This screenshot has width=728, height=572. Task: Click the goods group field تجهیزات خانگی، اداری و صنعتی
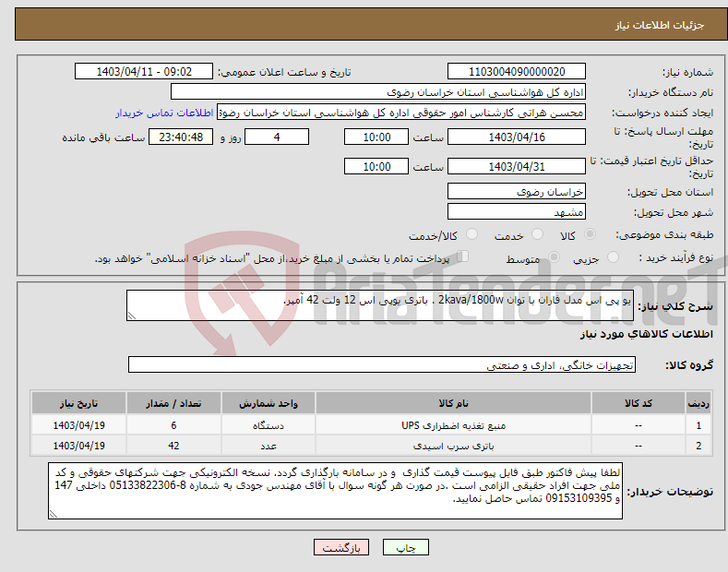coord(382,365)
